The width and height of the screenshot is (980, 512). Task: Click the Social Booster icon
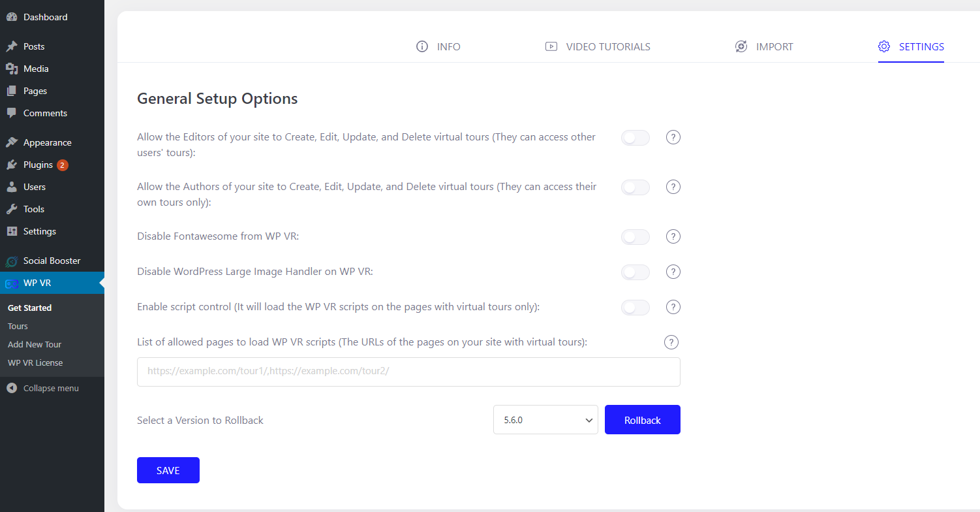(12, 261)
